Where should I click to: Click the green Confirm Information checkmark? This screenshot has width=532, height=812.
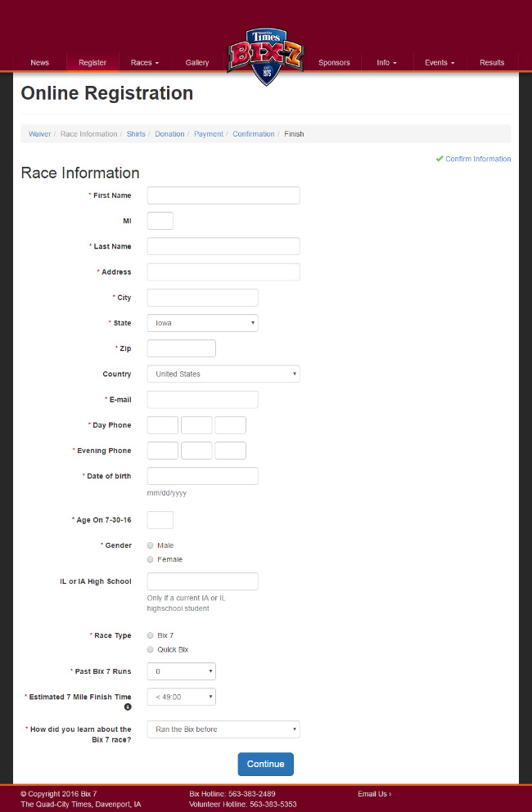(440, 159)
